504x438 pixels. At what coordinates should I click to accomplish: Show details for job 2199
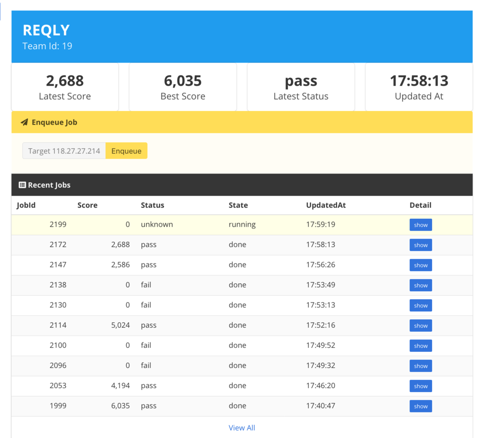420,225
